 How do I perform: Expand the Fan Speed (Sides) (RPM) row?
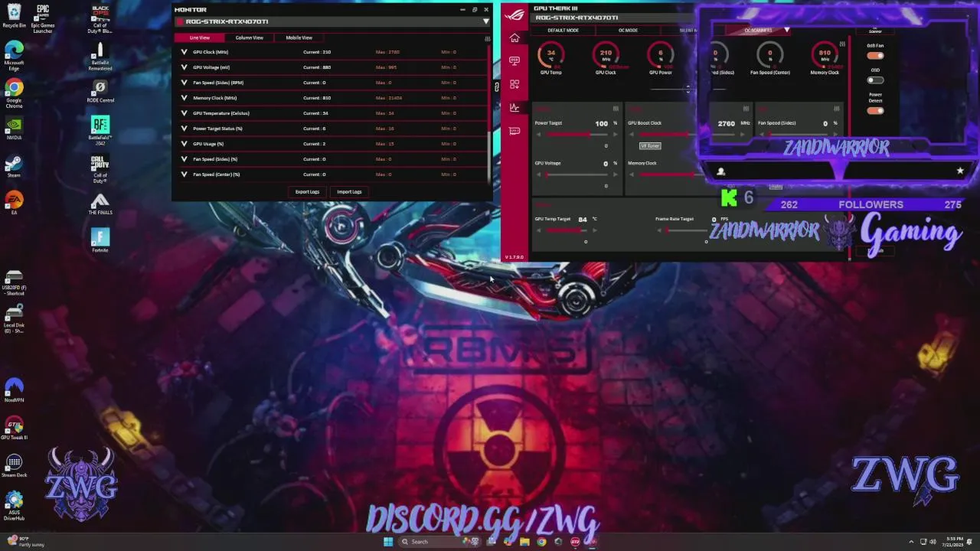[184, 83]
